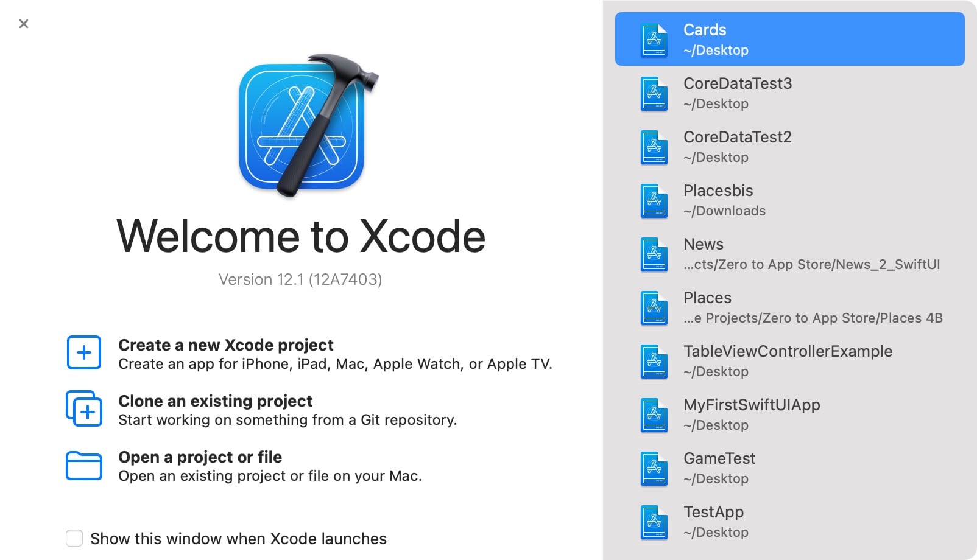977x560 pixels.
Task: Click the CoreDataTest2 project file icon
Action: (654, 147)
